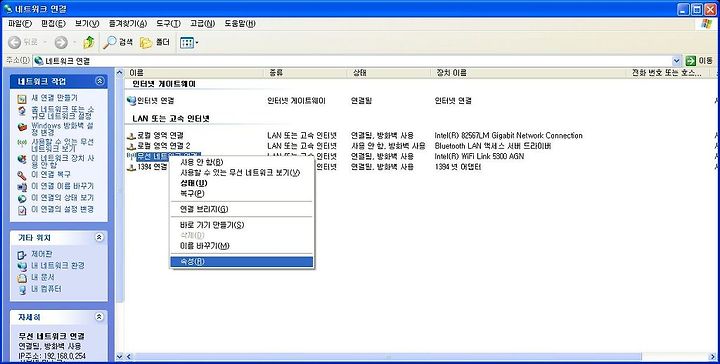Select the 로컬 영역 연결 2 adapter icon
This screenshot has height=364, width=720.
pyautogui.click(x=131, y=146)
